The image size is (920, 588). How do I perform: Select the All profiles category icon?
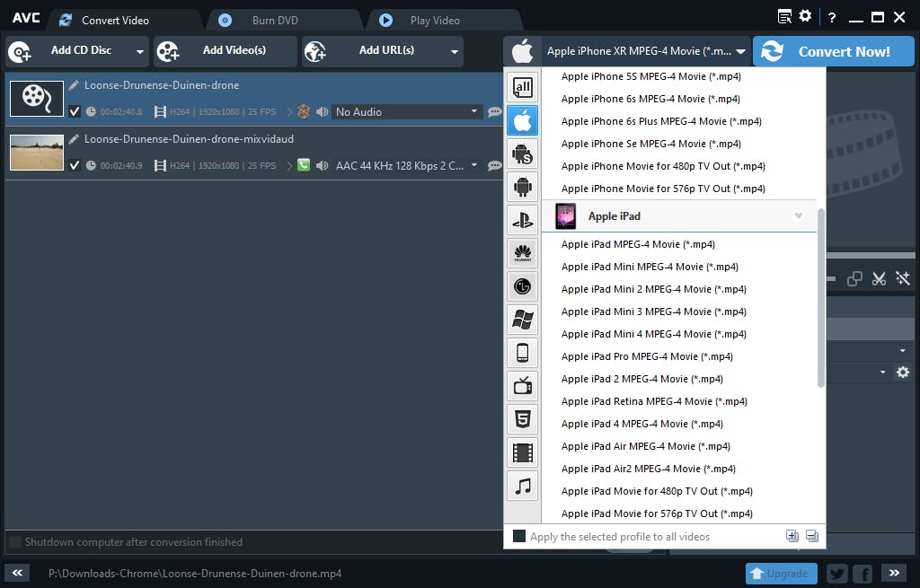pos(522,87)
